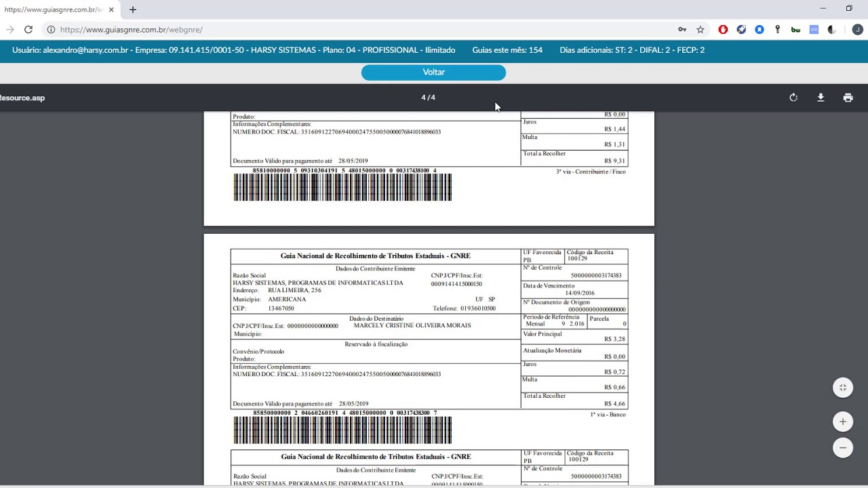Click the Data de Vencimento 14/09/2016
868x488 pixels.
(580, 293)
